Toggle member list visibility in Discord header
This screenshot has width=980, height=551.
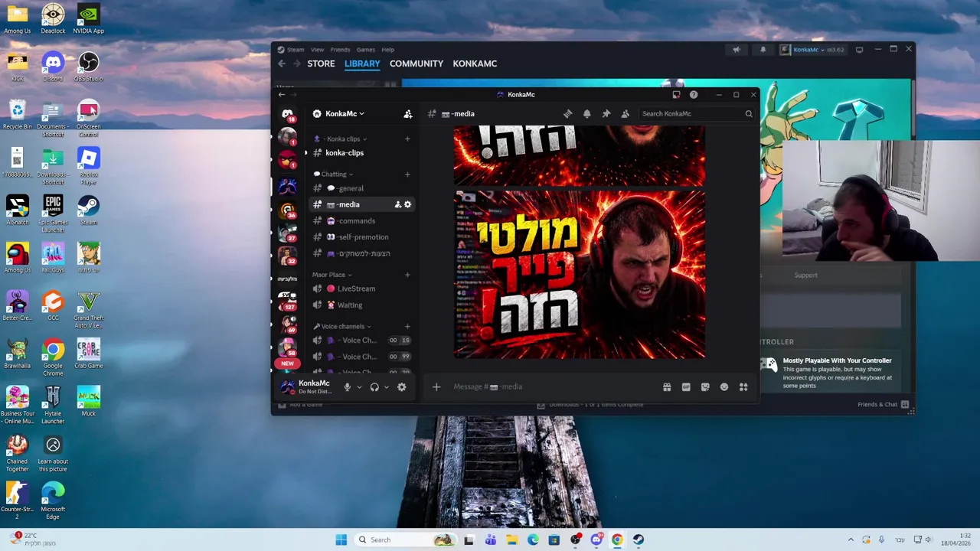pos(625,114)
